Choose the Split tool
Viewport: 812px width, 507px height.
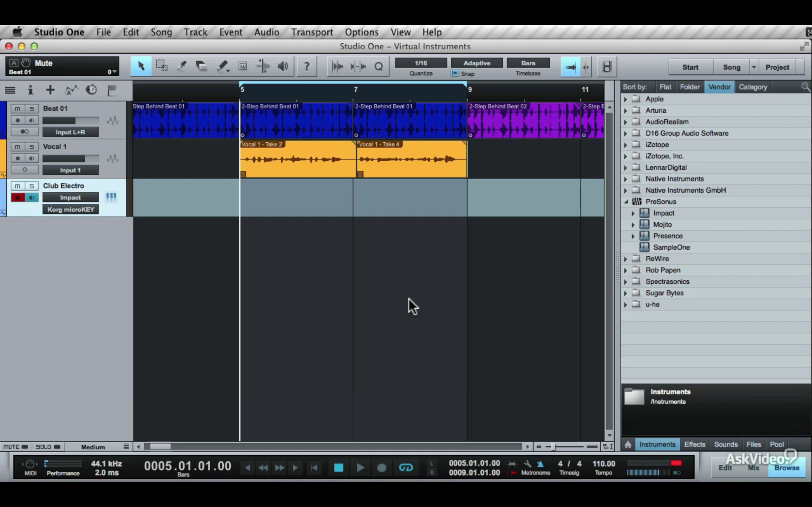click(182, 66)
